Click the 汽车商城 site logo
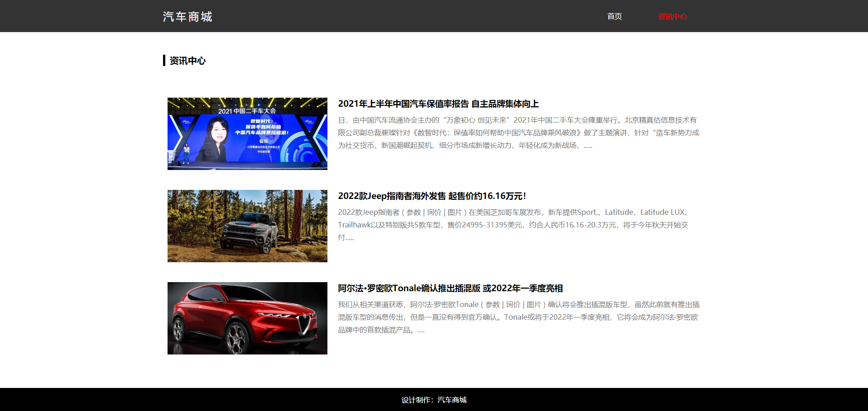 (187, 17)
